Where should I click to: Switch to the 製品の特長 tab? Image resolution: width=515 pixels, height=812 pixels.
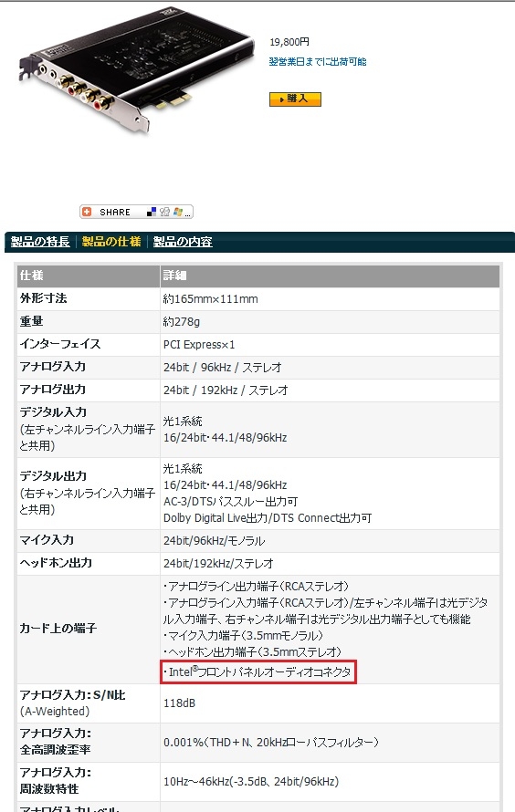pos(40,242)
